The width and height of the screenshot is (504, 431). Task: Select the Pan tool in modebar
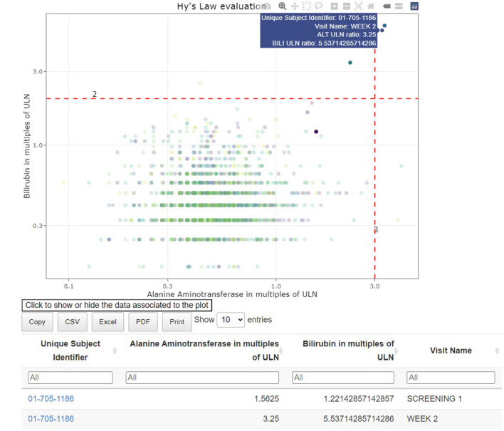(x=295, y=6)
